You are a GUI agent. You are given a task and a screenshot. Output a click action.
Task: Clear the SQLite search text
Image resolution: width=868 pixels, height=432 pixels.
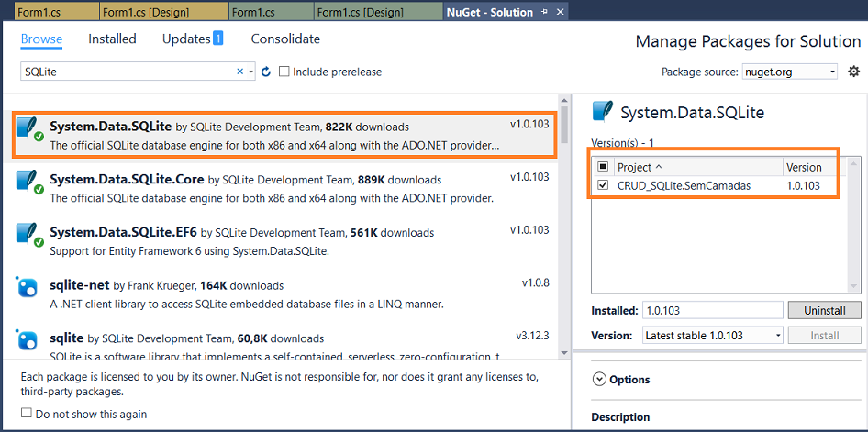click(x=239, y=72)
